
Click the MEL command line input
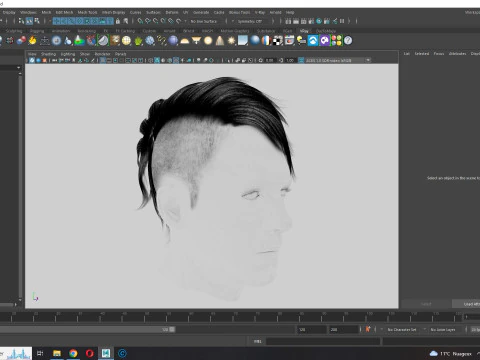pos(323,341)
